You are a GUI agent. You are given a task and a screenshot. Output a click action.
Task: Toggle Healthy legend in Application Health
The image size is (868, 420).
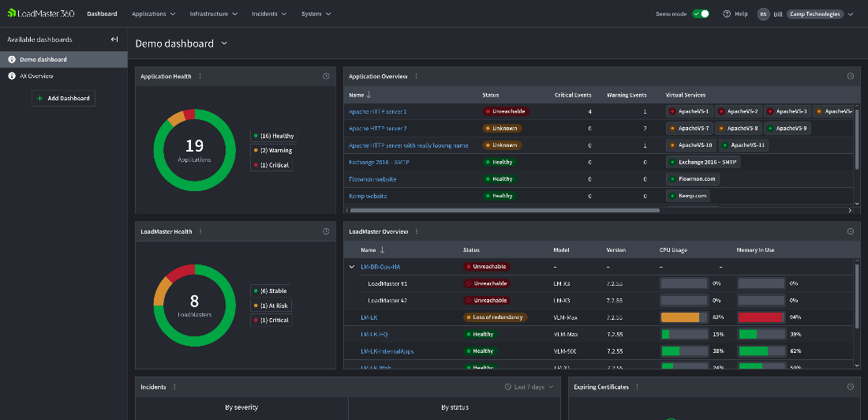pyautogui.click(x=272, y=136)
